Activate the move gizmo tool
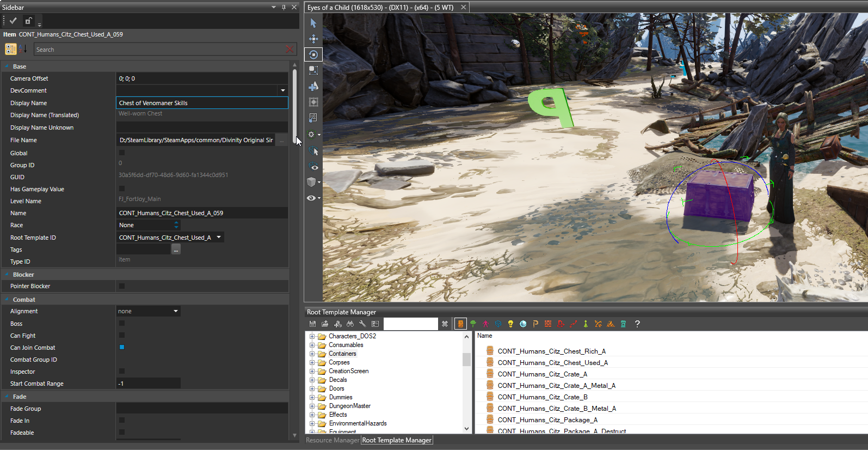This screenshot has height=450, width=868. [313, 39]
